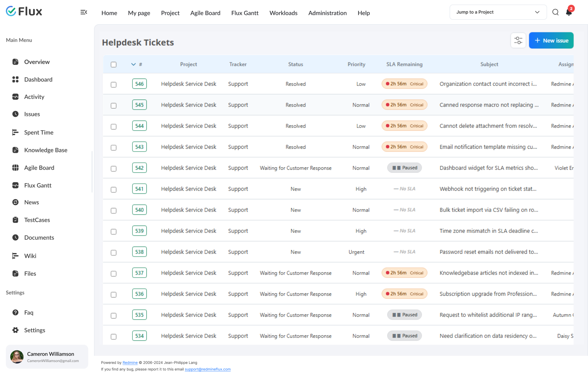Screen dimensions: 588x376
Task: Check the box for ticket 545
Action: pos(113,105)
